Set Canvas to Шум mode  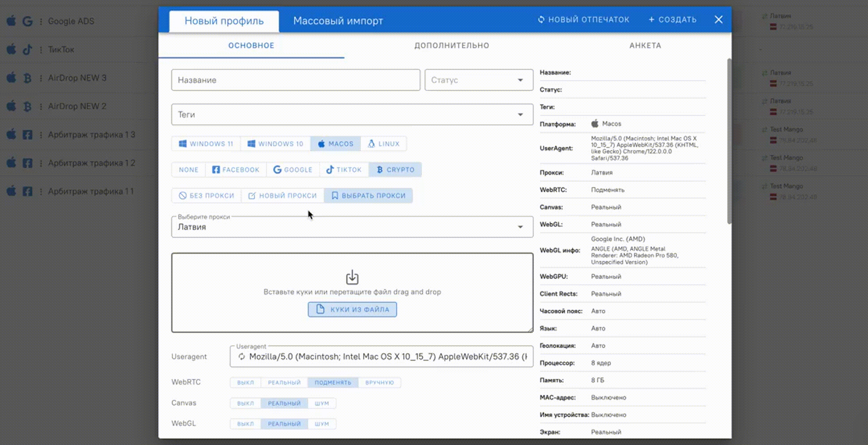(322, 403)
